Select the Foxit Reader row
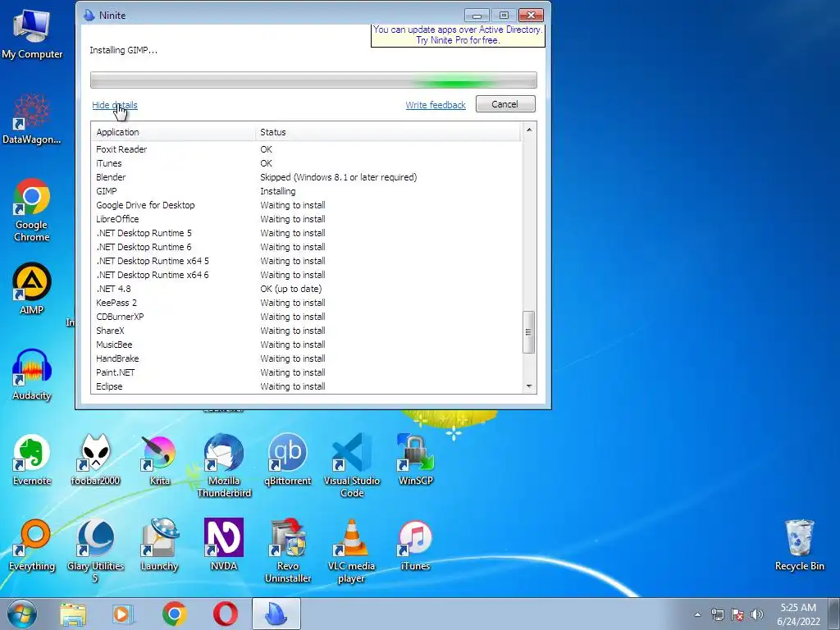Viewport: 840px width, 630px height. [x=307, y=149]
